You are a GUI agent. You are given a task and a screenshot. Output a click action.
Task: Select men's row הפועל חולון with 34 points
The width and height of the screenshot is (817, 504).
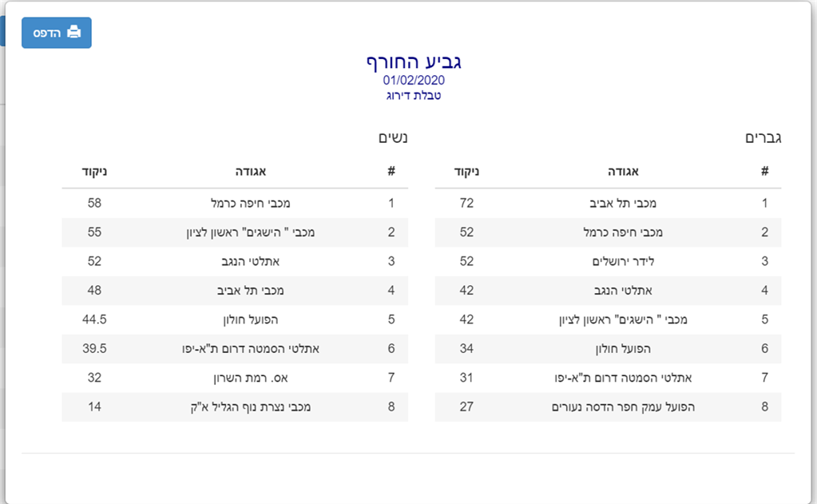point(608,349)
